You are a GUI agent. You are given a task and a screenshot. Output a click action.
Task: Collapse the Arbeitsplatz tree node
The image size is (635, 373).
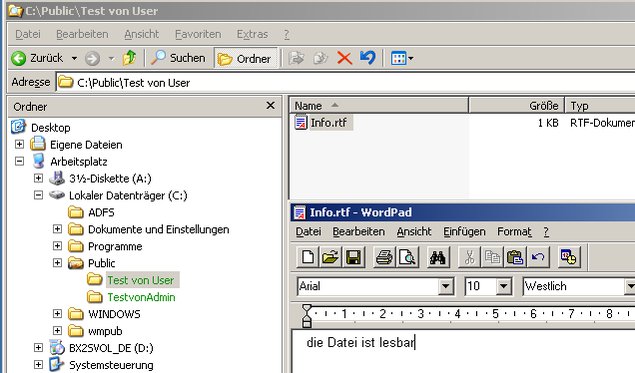pos(19,161)
